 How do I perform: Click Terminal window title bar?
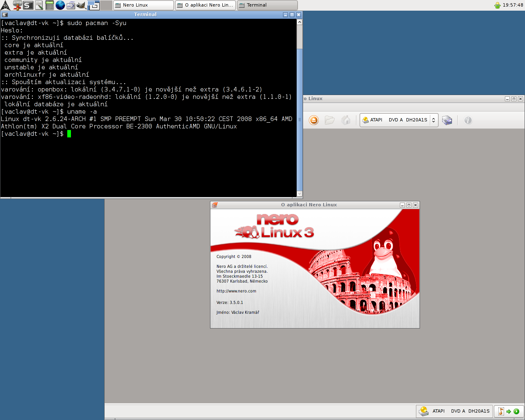145,15
